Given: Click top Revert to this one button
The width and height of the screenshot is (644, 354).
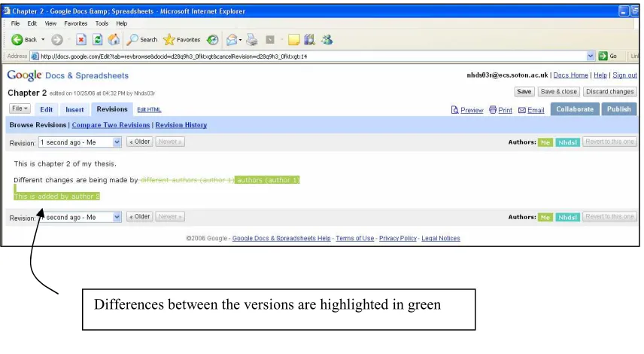Looking at the screenshot, I should 609,142.
